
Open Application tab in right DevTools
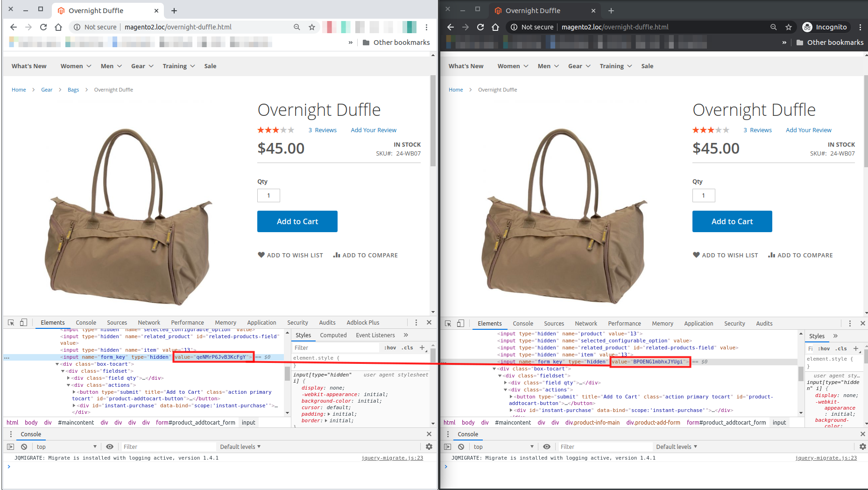[x=699, y=323]
